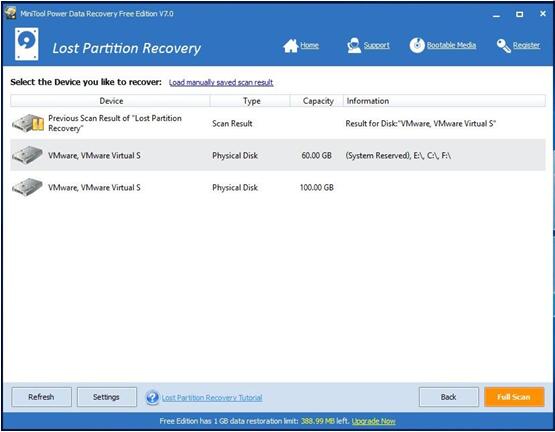Click the 100.00 GB disk drive icon
555x432 pixels.
27,187
